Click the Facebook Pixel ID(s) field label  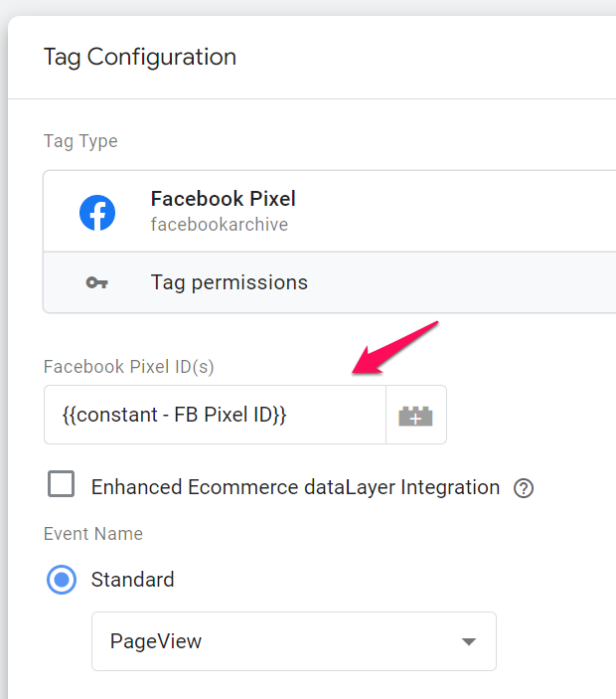pyautogui.click(x=128, y=367)
